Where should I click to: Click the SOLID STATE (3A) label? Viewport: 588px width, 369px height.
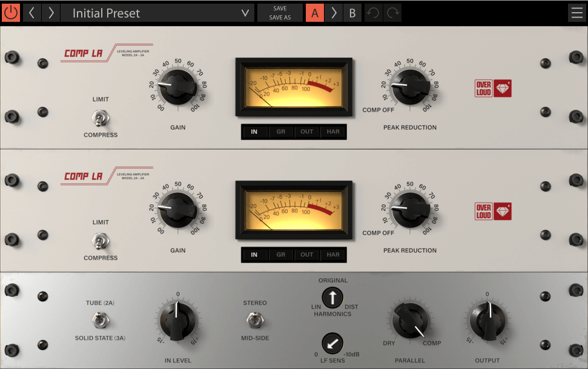[100, 338]
